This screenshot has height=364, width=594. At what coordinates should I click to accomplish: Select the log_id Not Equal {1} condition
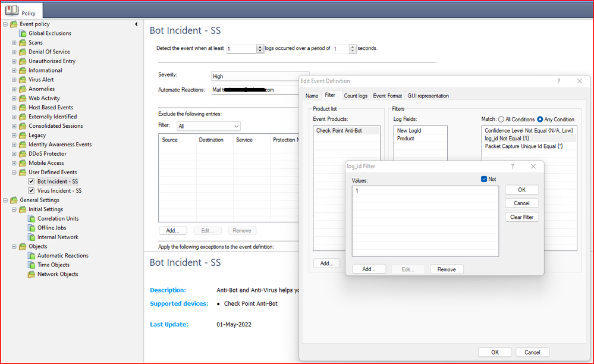[x=529, y=139]
